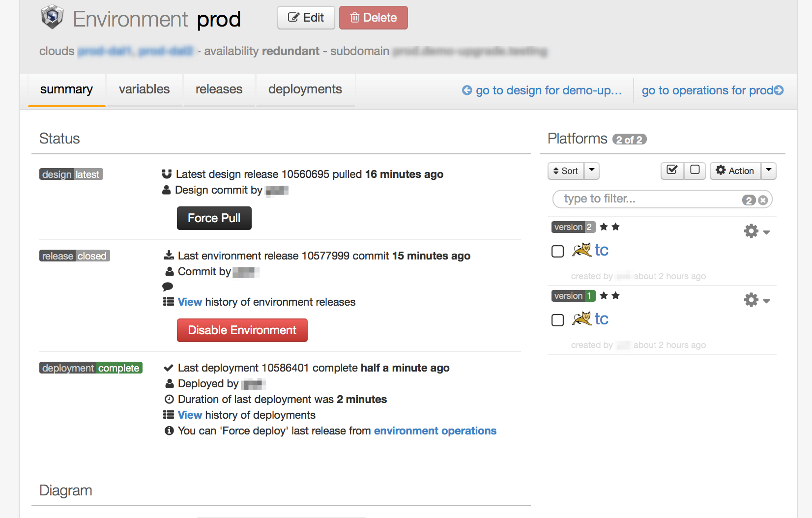The height and width of the screenshot is (518, 812).
Task: Open the deployments tab
Action: (305, 89)
